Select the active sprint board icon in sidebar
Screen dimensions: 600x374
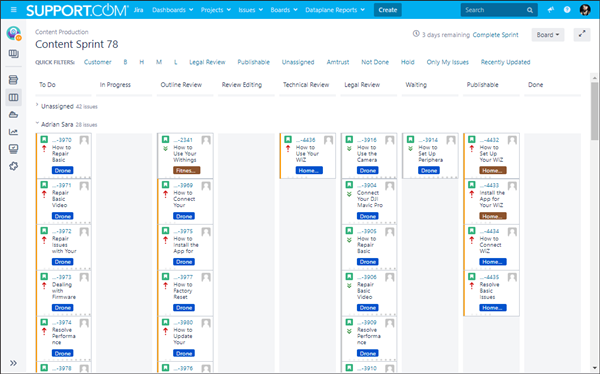(13, 98)
